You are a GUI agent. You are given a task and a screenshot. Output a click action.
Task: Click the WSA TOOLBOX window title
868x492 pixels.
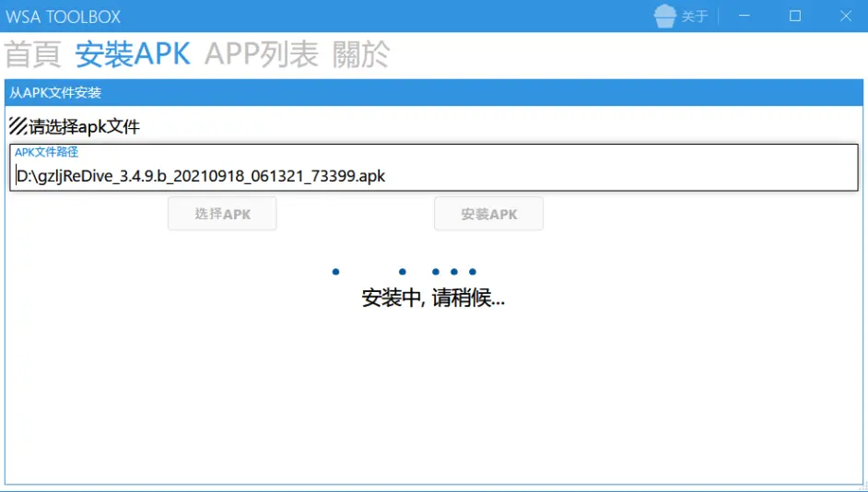point(64,17)
